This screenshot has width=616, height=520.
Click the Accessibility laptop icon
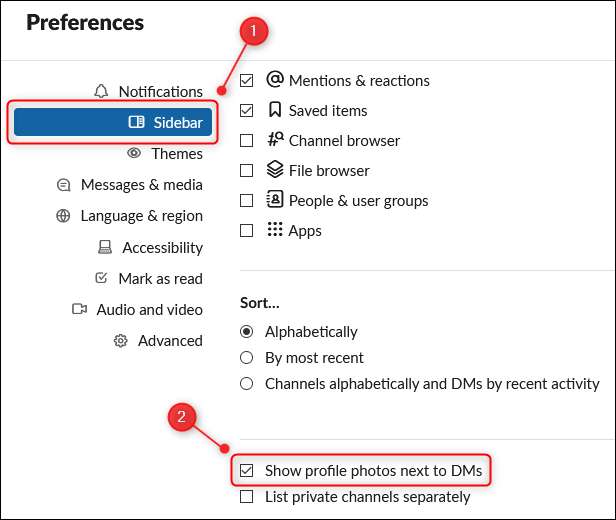[105, 248]
